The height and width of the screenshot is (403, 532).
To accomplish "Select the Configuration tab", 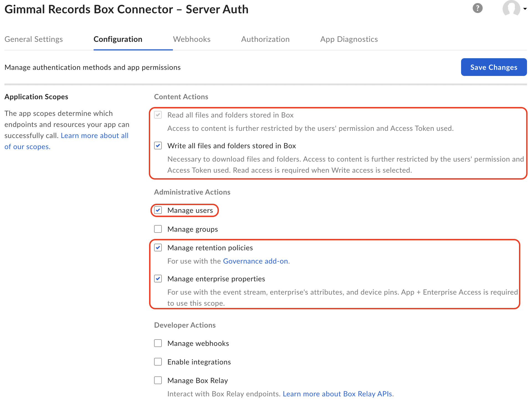I will click(118, 39).
